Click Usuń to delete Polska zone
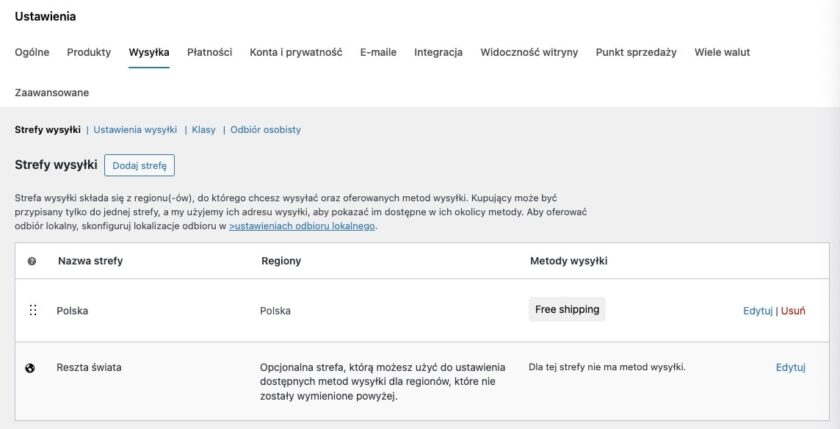Screen dimensions: 840x429 coord(793,311)
